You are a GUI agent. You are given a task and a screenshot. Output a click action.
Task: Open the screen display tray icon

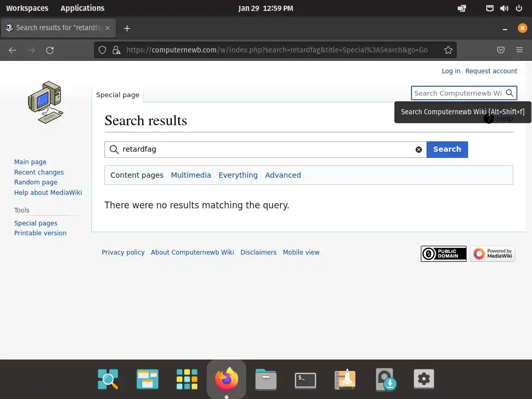pyautogui.click(x=462, y=8)
